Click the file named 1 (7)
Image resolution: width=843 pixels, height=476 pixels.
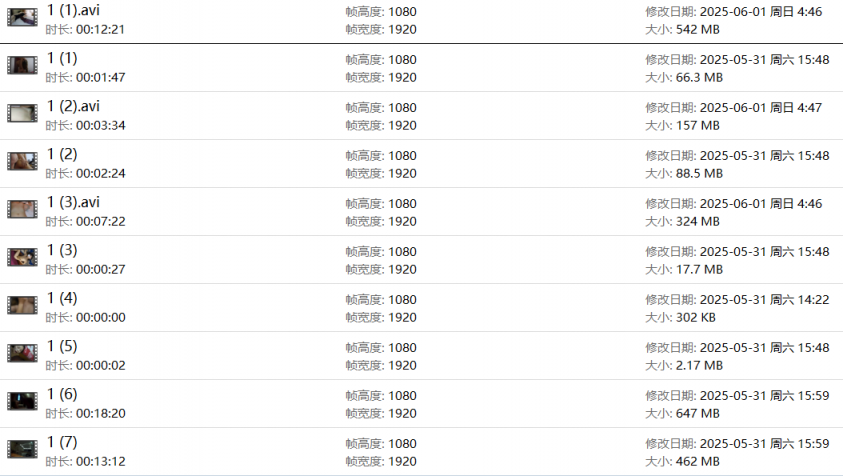[x=62, y=442]
